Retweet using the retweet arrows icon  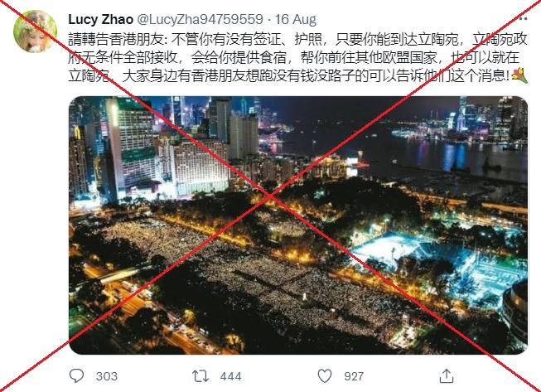[x=200, y=376]
